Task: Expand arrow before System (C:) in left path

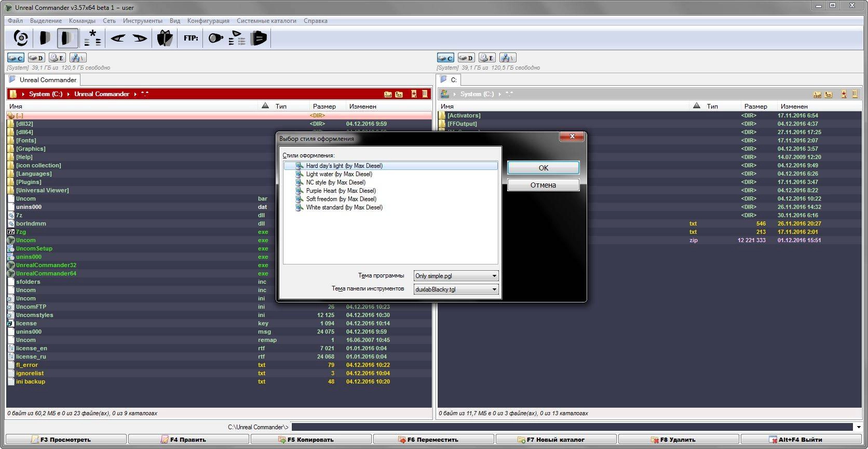Action: tap(23, 94)
